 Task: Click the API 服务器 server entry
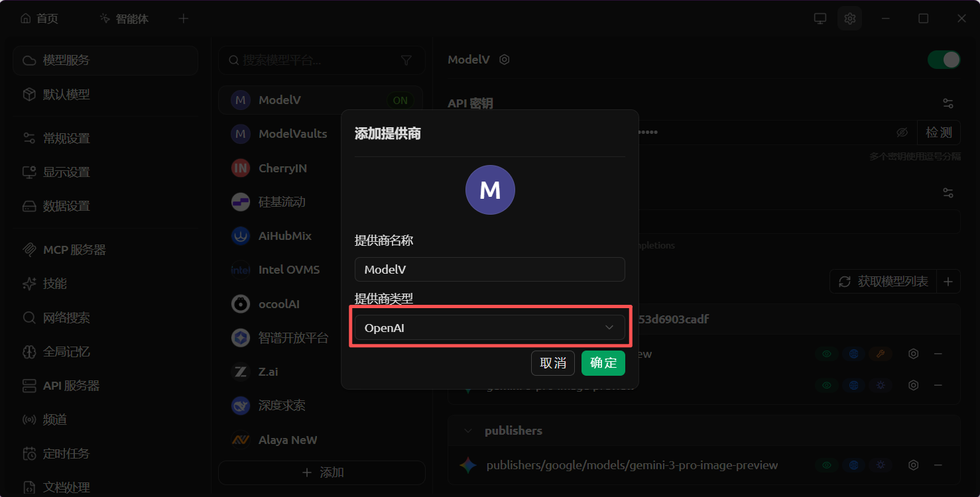point(105,386)
